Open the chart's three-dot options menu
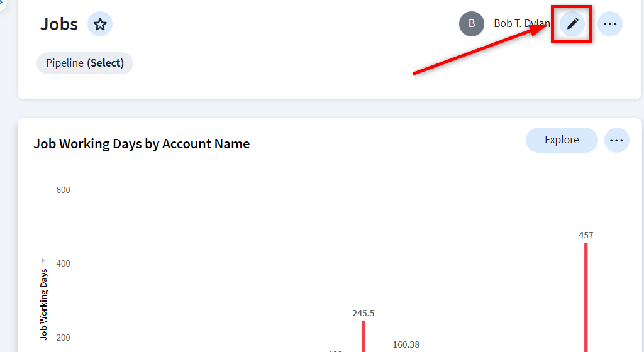The width and height of the screenshot is (644, 352). click(616, 140)
